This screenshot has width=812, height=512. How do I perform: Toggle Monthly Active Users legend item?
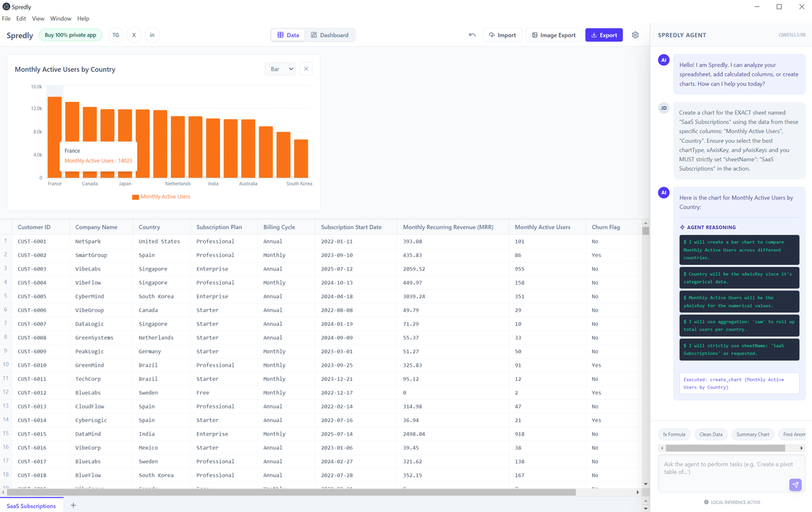pos(161,197)
